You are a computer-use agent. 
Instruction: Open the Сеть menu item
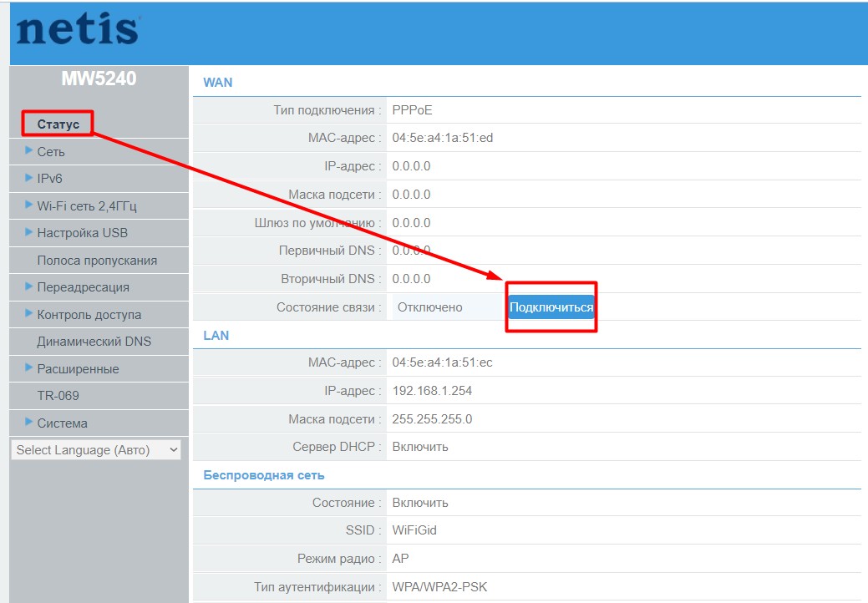click(x=51, y=151)
